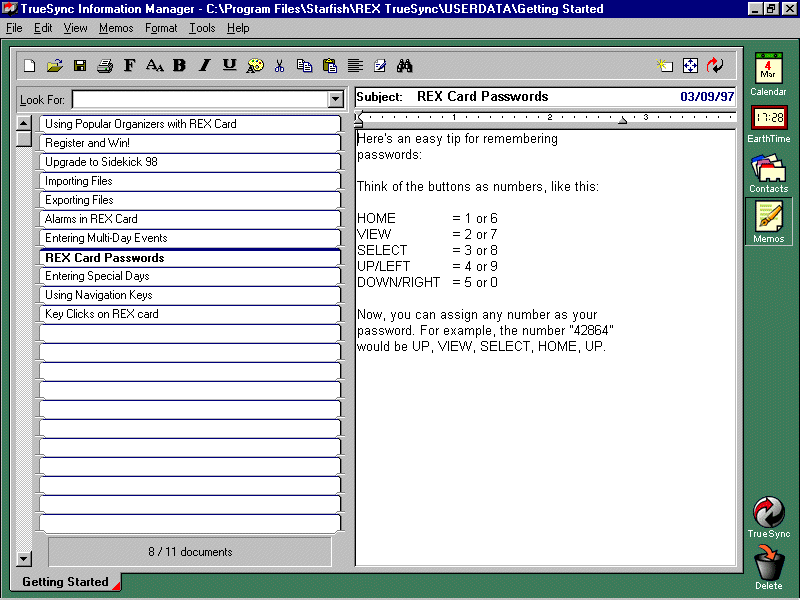Open memo Using Popular Organizers with REX Card
Screen dimensions: 800x600
pos(190,124)
